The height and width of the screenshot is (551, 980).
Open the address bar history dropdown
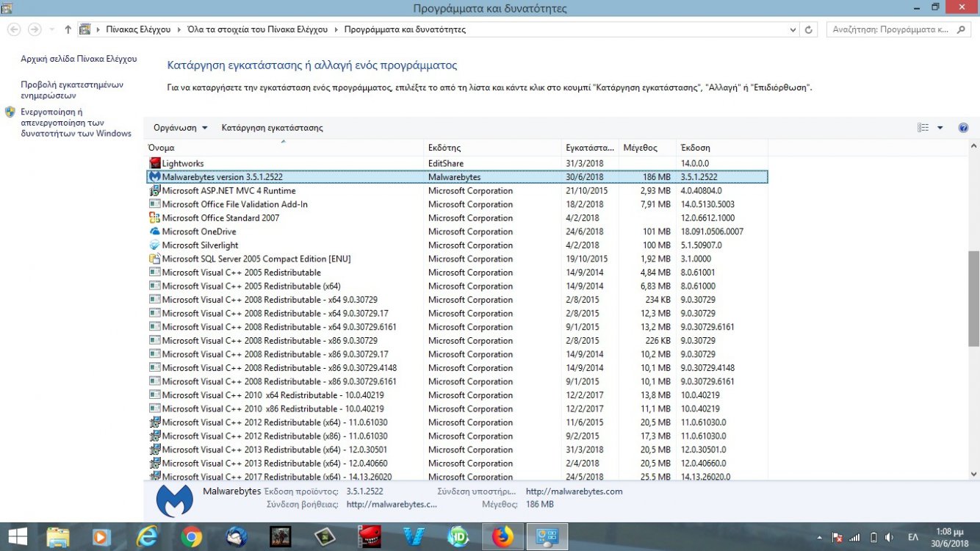(793, 30)
